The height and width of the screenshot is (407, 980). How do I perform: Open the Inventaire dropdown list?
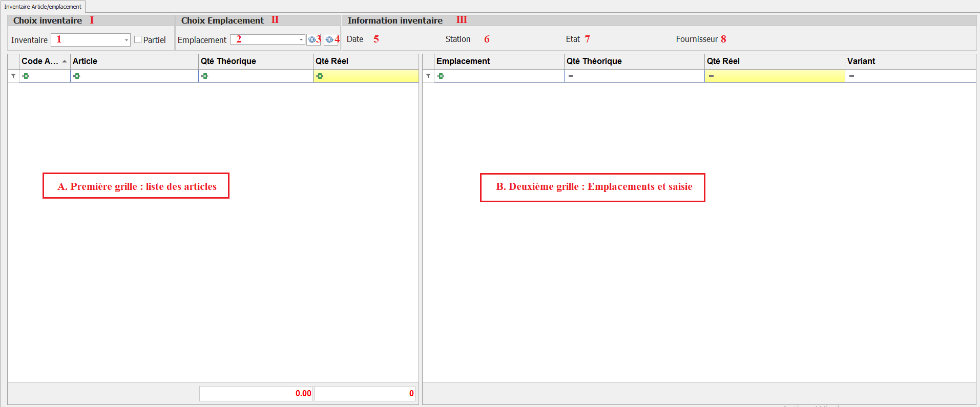[126, 40]
